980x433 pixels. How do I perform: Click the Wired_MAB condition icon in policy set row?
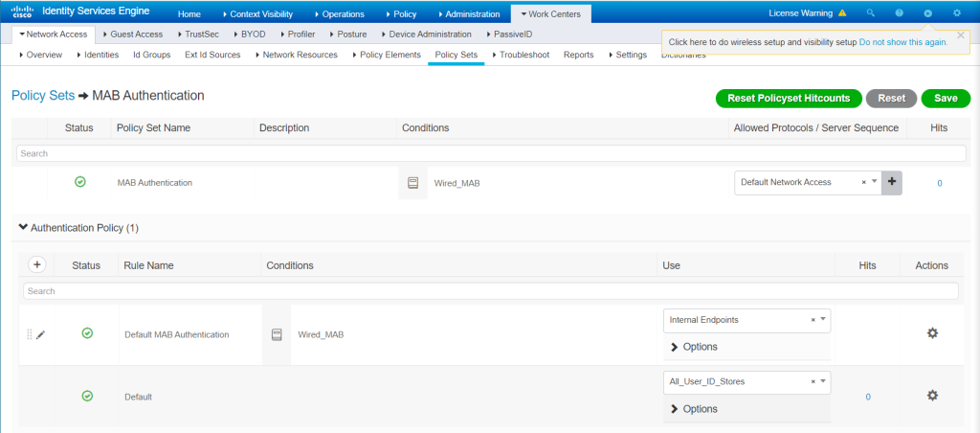pos(412,183)
